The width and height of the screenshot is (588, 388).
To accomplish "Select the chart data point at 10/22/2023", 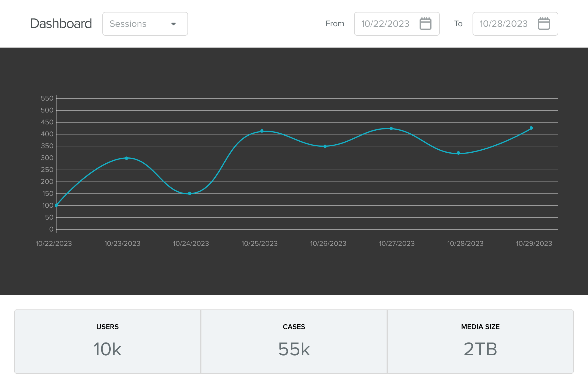I will click(x=56, y=205).
